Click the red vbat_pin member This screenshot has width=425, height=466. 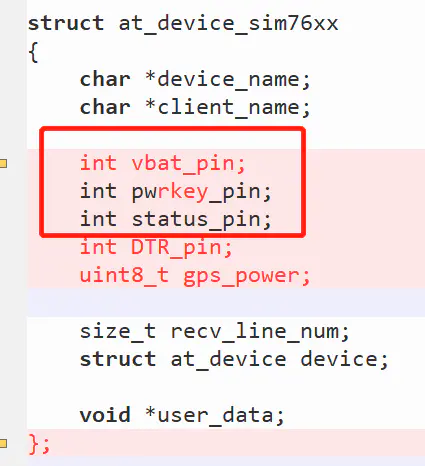click(x=162, y=164)
